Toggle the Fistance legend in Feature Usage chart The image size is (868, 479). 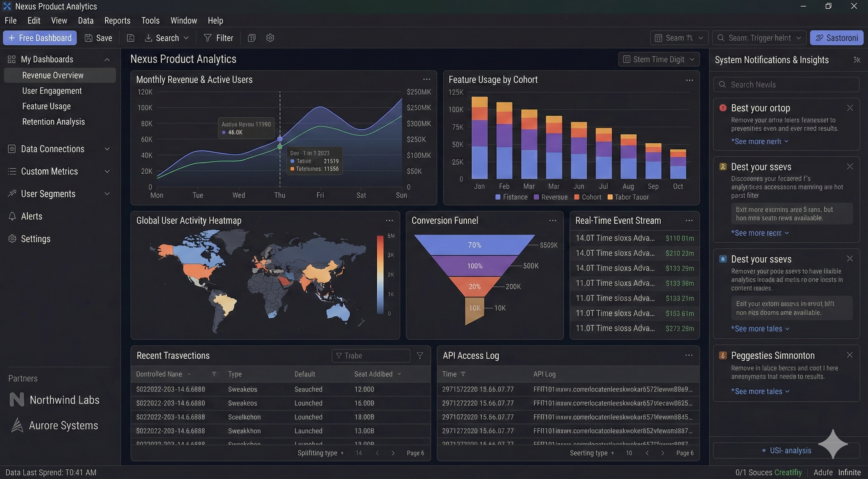(511, 197)
